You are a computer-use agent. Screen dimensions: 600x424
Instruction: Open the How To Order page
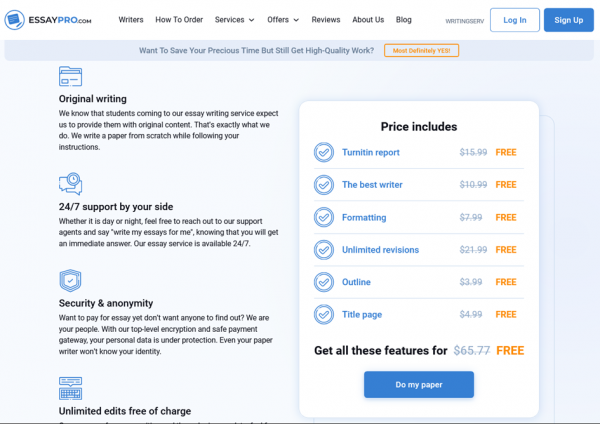(181, 20)
